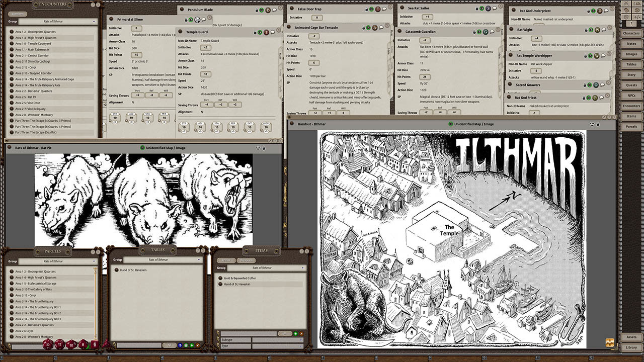
Task: Open the Story section in the sidebar
Action: (x=631, y=75)
